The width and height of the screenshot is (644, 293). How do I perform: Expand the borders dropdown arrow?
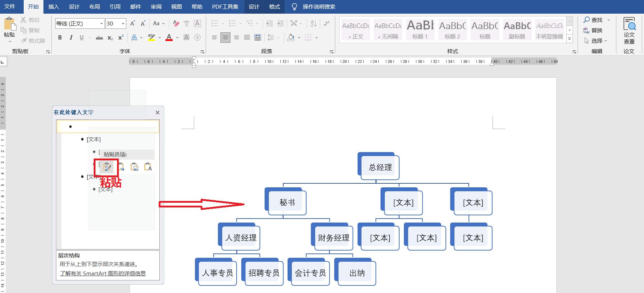coord(317,37)
